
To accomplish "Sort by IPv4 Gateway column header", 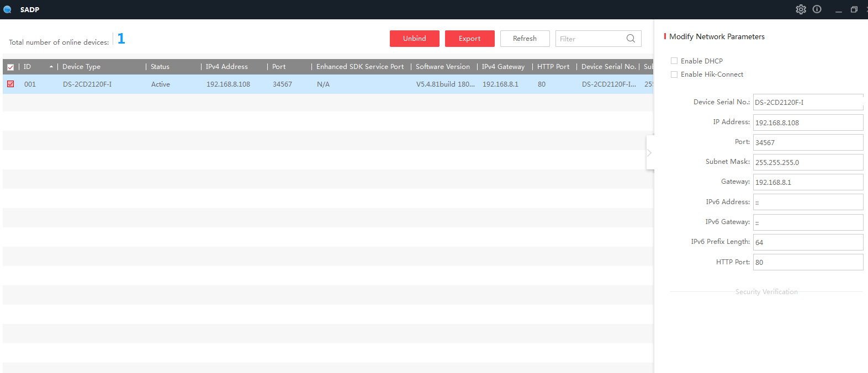I will [505, 67].
